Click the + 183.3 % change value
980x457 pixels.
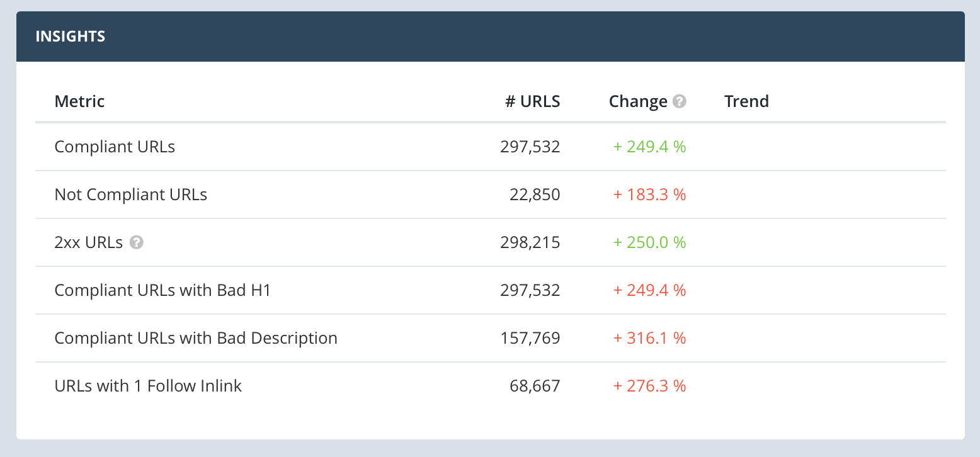click(x=649, y=195)
